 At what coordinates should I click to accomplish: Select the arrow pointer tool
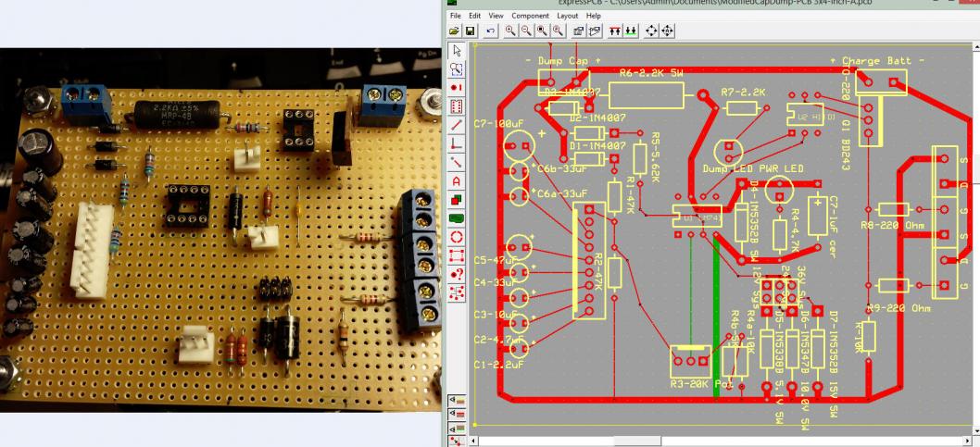point(457,51)
